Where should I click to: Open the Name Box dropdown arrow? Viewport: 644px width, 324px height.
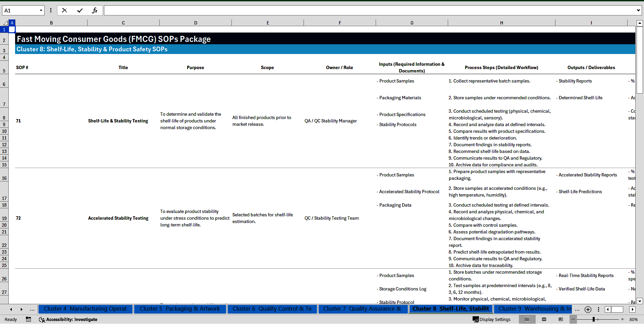coord(41,10)
